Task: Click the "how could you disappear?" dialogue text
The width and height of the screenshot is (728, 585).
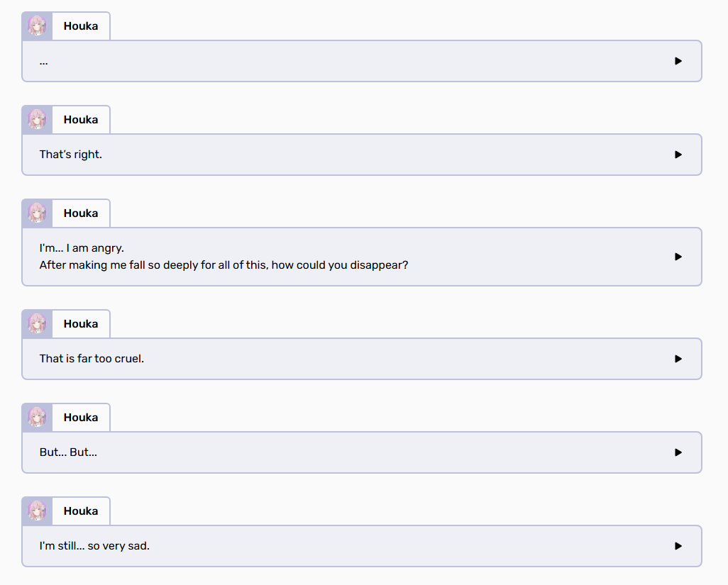Action: [x=339, y=265]
